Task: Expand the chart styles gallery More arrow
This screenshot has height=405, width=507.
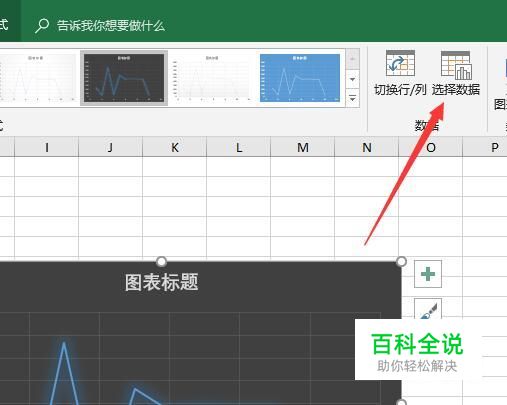Action: pyautogui.click(x=353, y=98)
